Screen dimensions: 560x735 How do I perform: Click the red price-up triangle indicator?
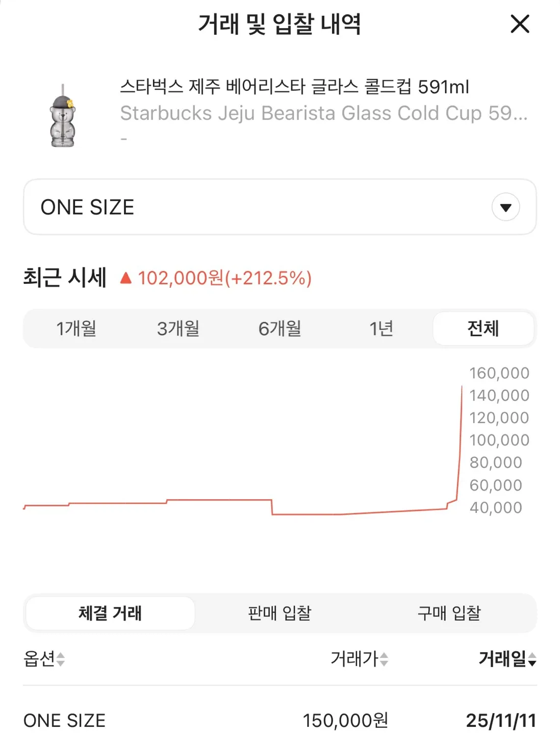pos(126,278)
